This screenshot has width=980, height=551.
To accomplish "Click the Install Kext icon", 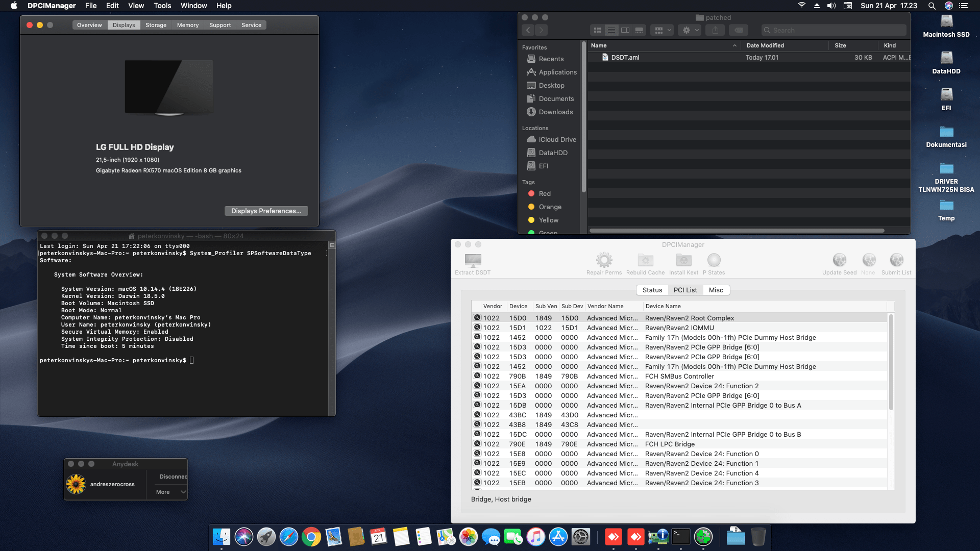I will [x=683, y=260].
